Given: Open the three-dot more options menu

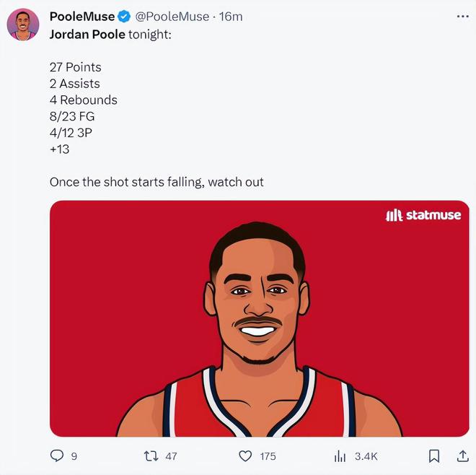Looking at the screenshot, I should tap(462, 16).
